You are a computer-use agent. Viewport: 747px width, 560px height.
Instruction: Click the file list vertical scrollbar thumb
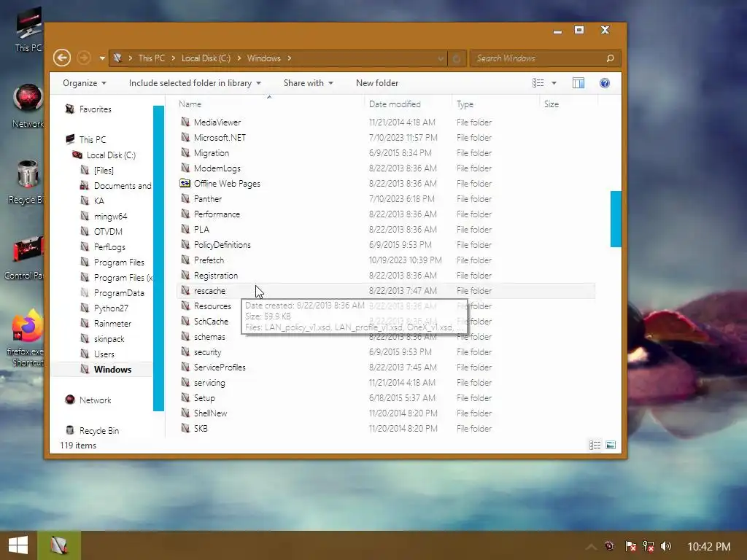pyautogui.click(x=616, y=219)
